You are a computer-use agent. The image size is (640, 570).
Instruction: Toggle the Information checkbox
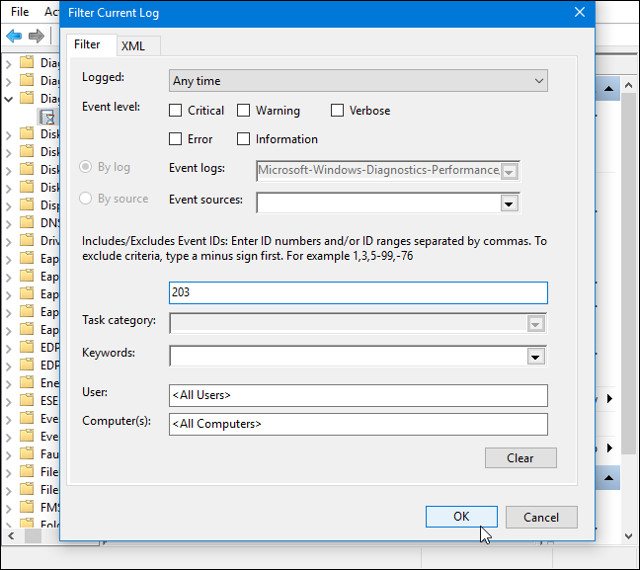pyautogui.click(x=243, y=139)
